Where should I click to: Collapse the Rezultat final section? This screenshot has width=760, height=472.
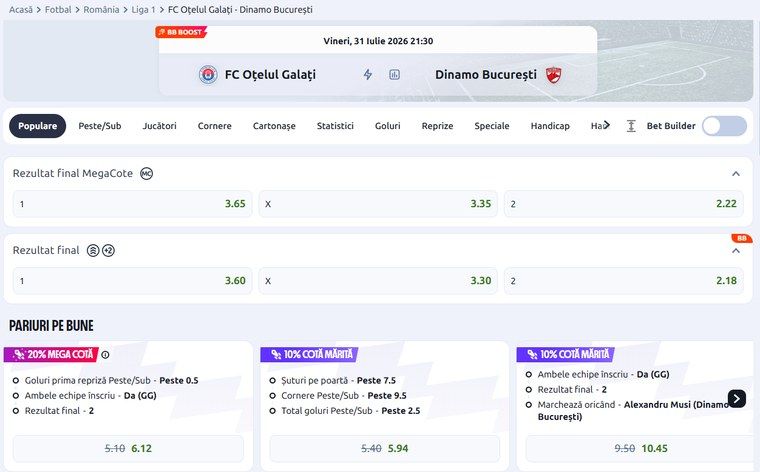point(736,251)
